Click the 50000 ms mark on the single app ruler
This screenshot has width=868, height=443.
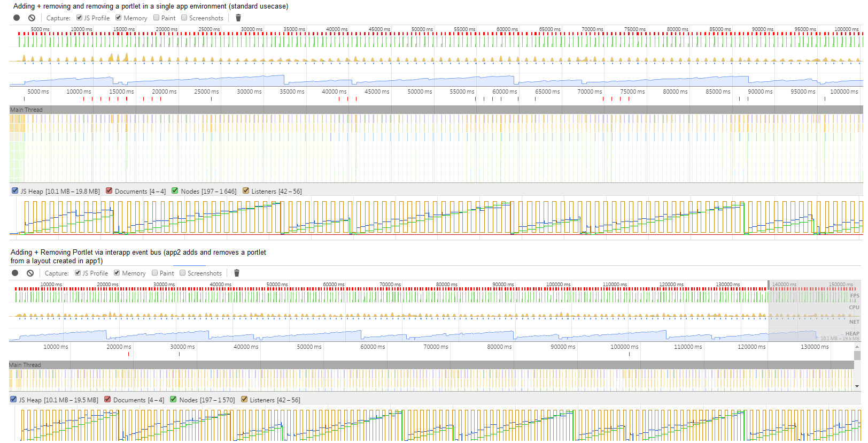(420, 91)
